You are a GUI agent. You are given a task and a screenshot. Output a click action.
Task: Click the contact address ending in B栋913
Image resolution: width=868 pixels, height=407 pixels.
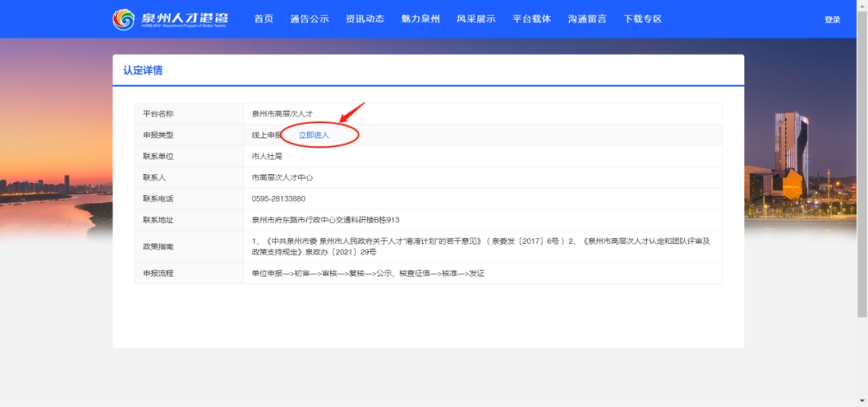(x=325, y=219)
